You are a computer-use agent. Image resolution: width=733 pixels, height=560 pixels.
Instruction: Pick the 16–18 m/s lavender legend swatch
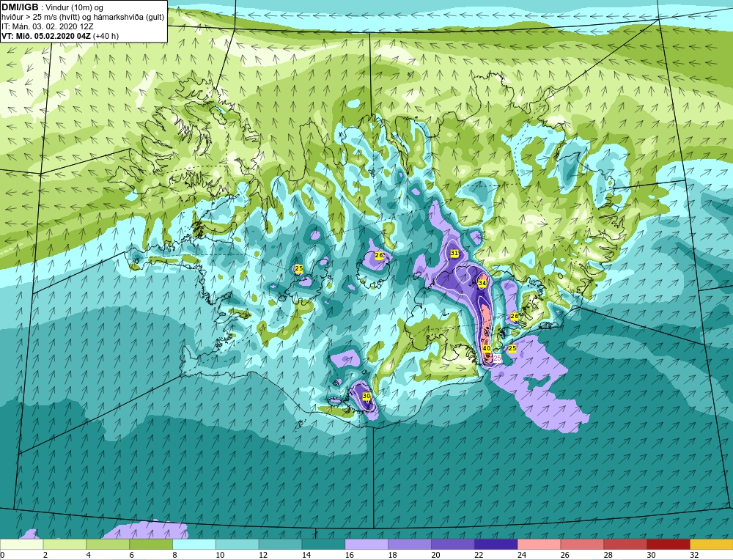tap(366, 545)
